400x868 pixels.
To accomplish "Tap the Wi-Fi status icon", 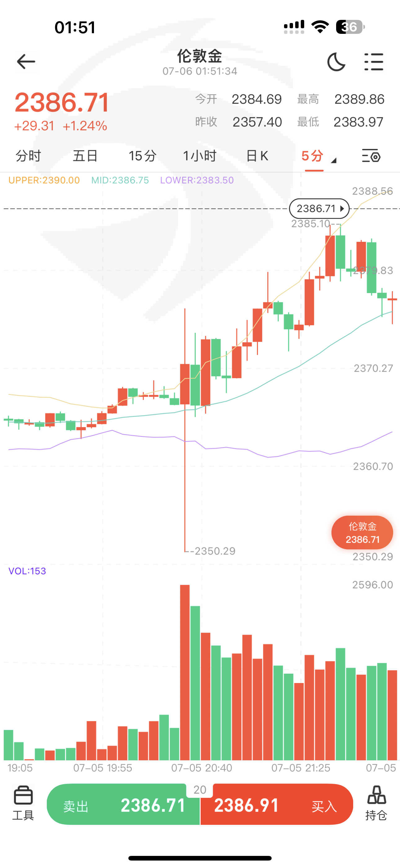I will coord(320,27).
